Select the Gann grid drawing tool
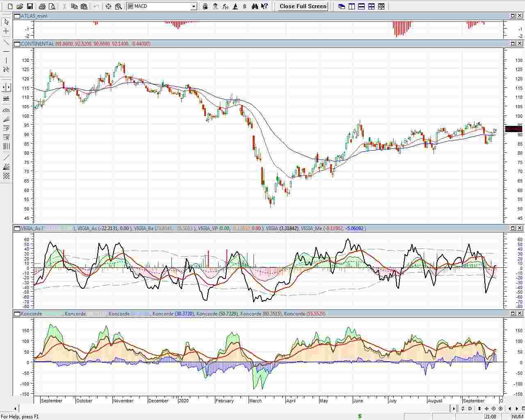Screen dimensions: 525x420 [x=6, y=176]
